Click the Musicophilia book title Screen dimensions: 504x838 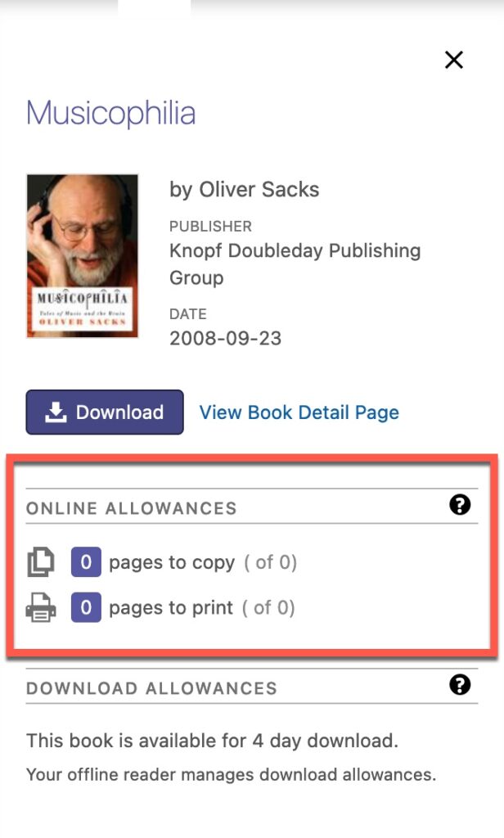point(110,113)
